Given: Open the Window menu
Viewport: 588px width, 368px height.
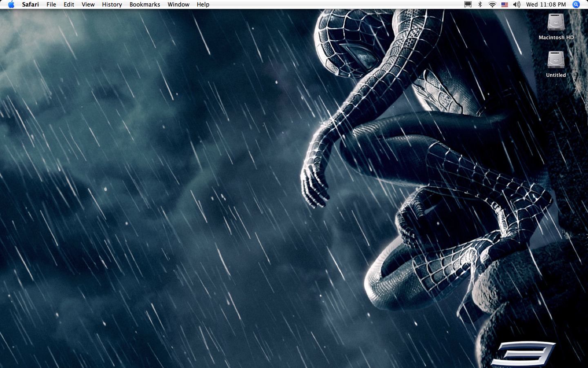Looking at the screenshot, I should pos(178,4).
